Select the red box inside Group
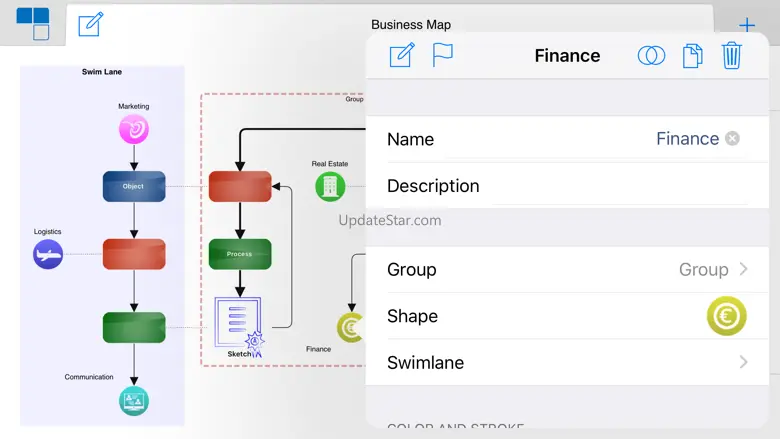780x439 pixels. click(240, 186)
